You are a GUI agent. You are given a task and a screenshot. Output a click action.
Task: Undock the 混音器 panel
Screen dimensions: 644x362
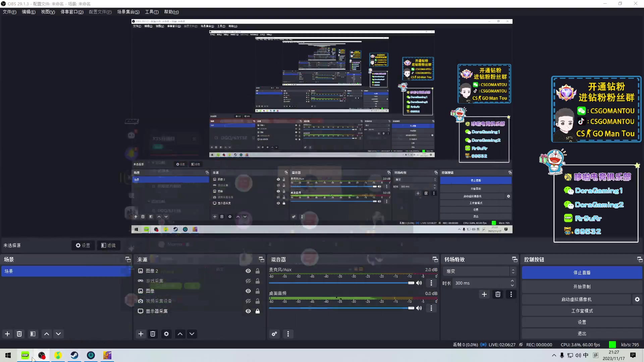(435, 259)
